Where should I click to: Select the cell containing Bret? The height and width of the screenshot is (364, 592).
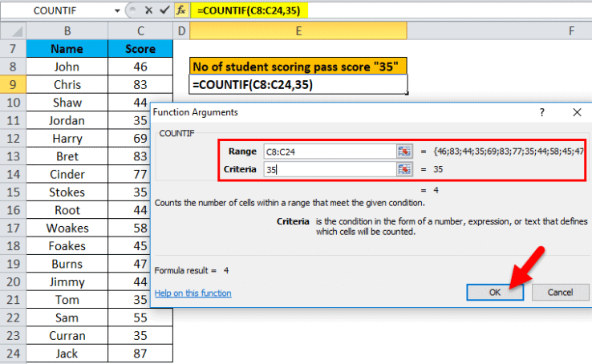pos(67,156)
